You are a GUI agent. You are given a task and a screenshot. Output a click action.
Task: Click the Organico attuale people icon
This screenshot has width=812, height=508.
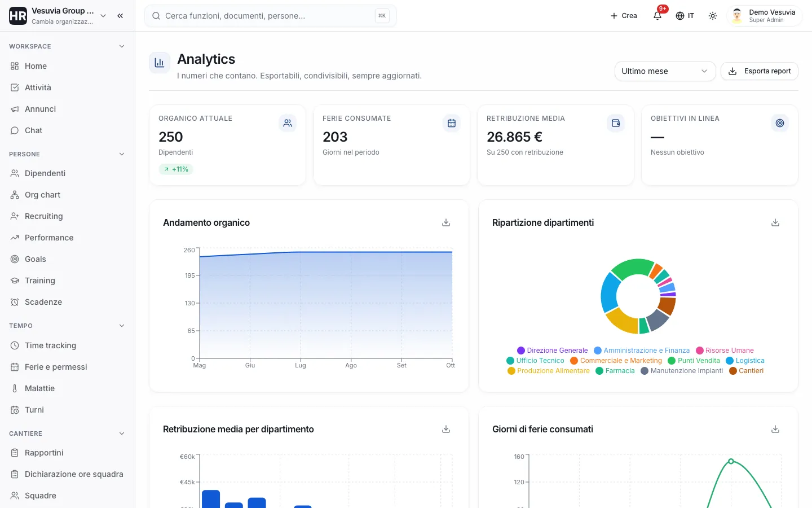pos(288,123)
